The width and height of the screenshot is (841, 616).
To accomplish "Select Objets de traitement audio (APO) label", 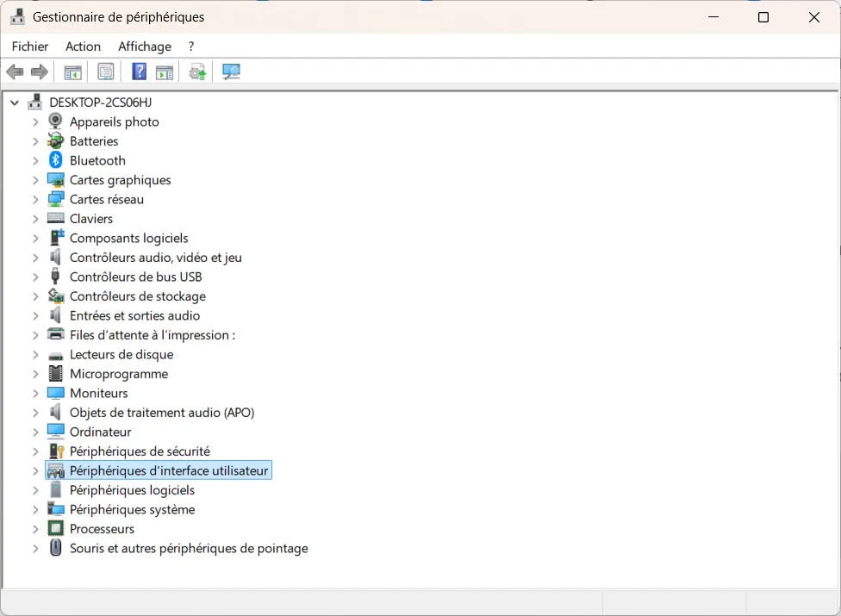I will (162, 413).
